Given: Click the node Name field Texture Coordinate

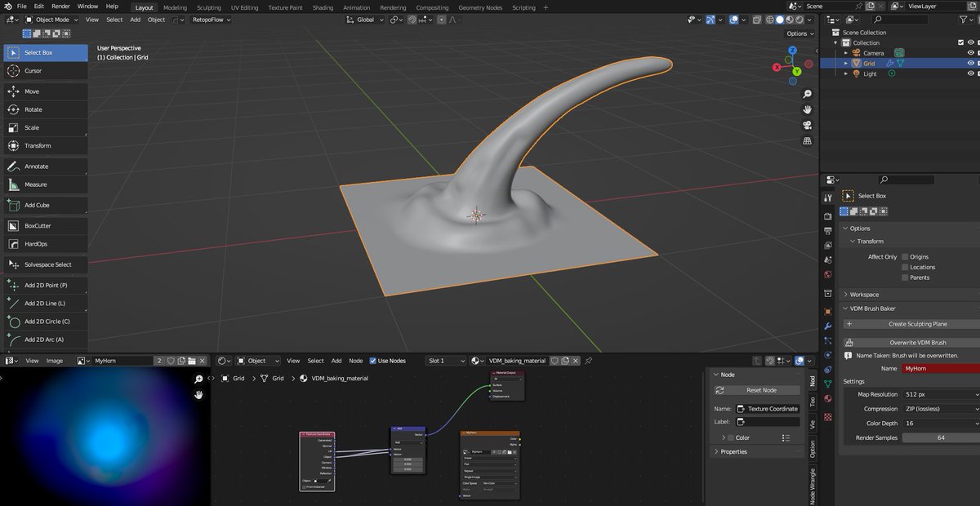Looking at the screenshot, I should pyautogui.click(x=768, y=409).
